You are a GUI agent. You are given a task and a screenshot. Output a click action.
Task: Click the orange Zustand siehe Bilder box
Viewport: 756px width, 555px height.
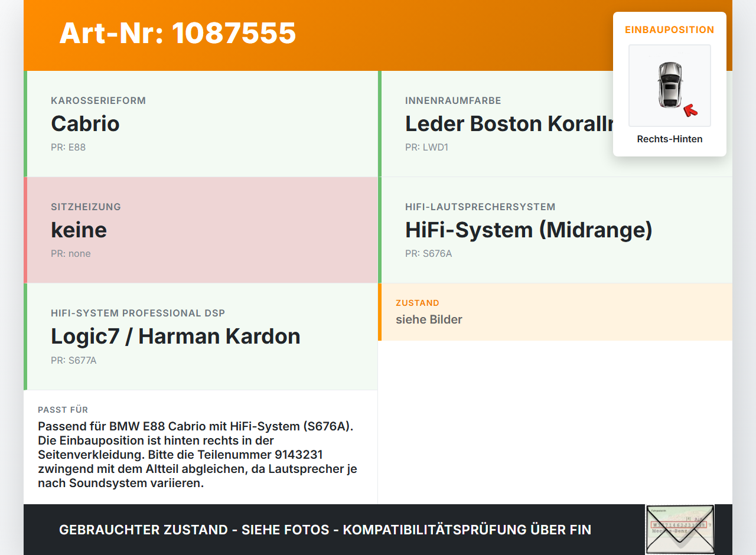(555, 312)
